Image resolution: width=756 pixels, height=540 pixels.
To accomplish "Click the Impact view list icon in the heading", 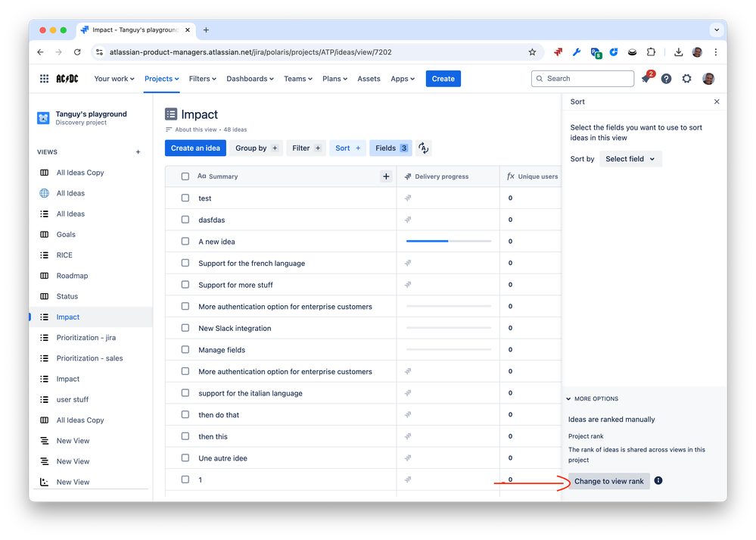I will [171, 114].
